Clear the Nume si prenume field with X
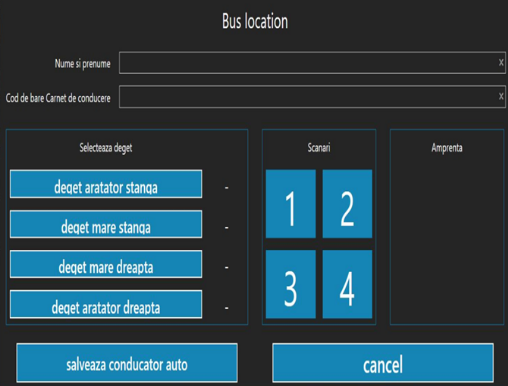This screenshot has width=508, height=386. [x=501, y=62]
